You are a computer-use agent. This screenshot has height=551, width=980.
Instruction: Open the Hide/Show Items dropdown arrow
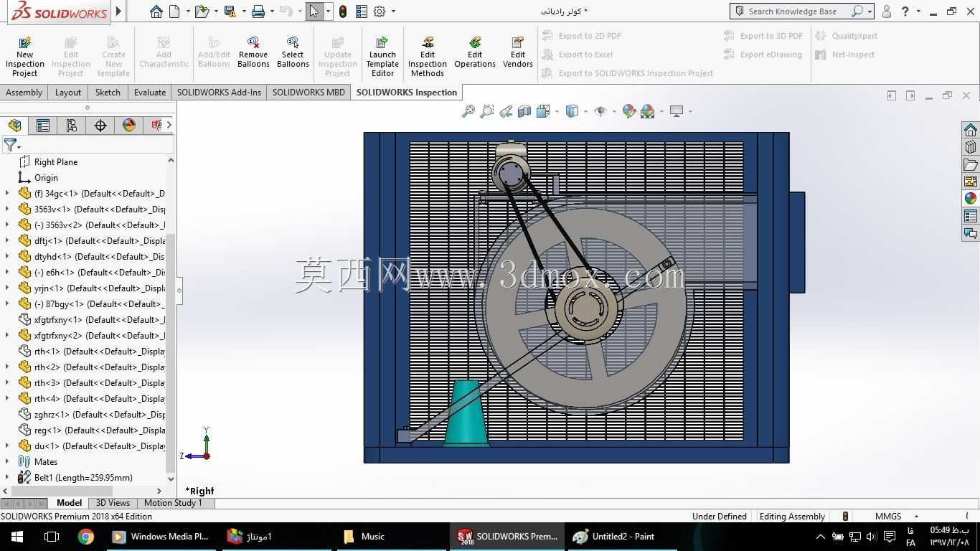pos(614,111)
